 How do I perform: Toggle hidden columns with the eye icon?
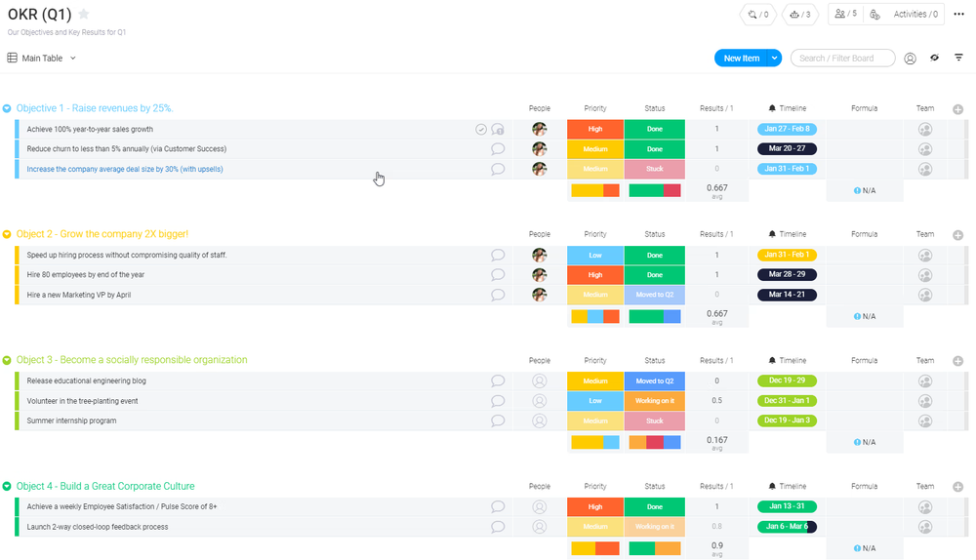pyautogui.click(x=934, y=59)
